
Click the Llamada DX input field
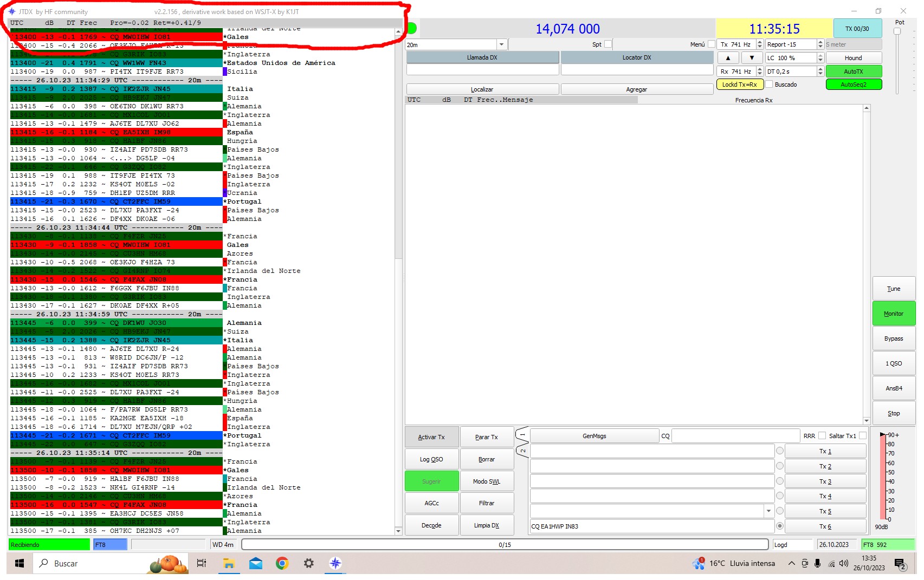point(482,70)
